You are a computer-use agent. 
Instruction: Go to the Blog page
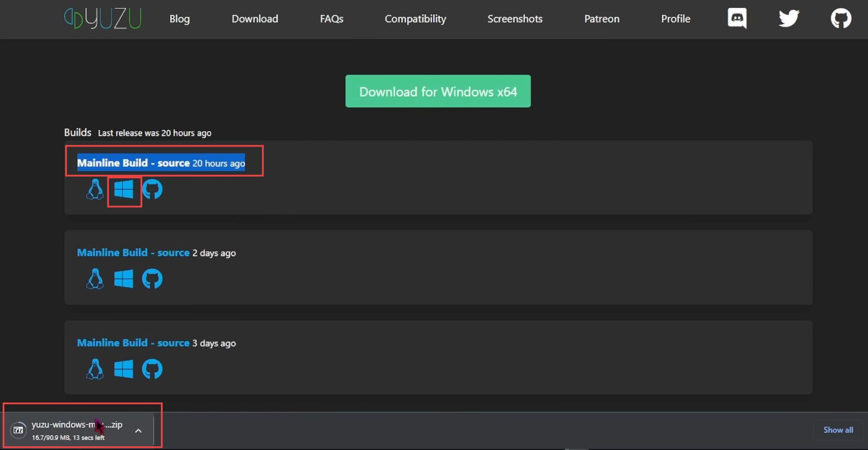coord(179,19)
